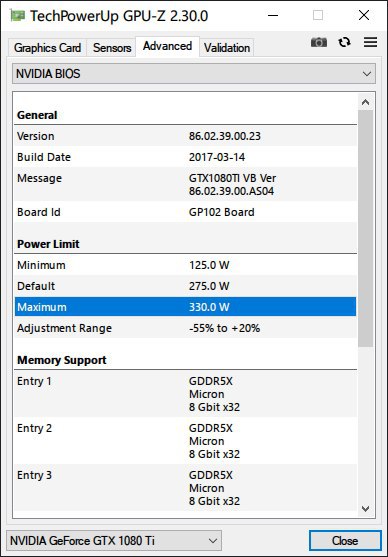This screenshot has width=388, height=557.
Task: Click the refresh arrows icon
Action: 344,42
